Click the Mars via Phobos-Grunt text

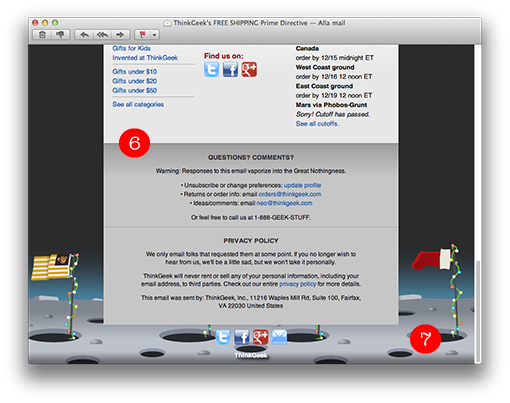point(331,105)
